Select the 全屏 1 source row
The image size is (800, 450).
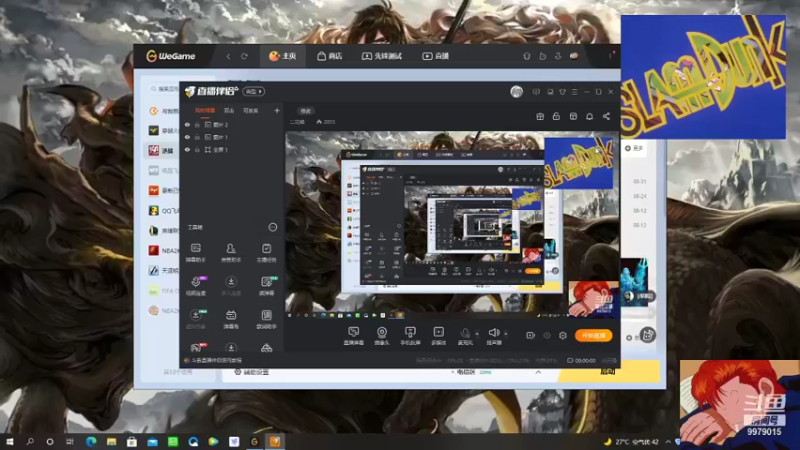(232, 149)
